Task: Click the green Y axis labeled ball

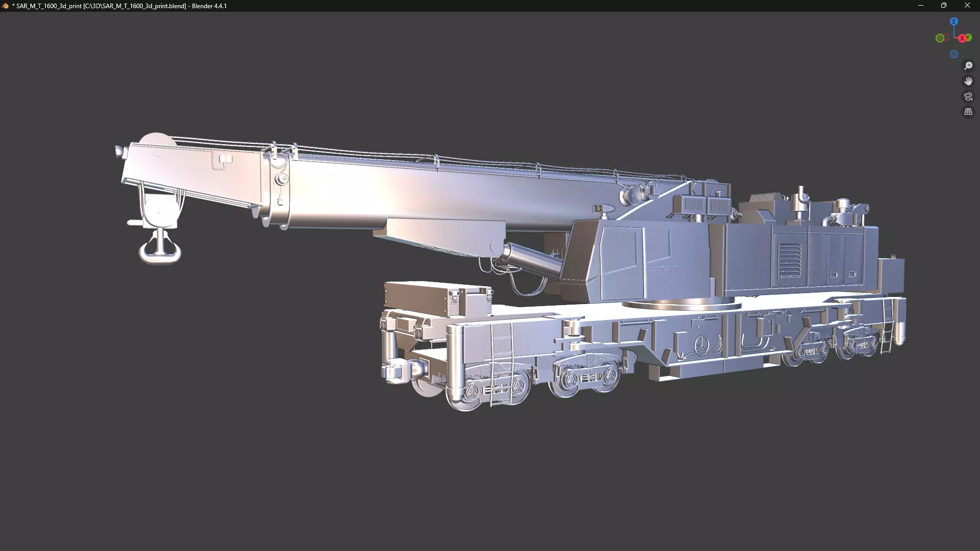Action: (970, 36)
